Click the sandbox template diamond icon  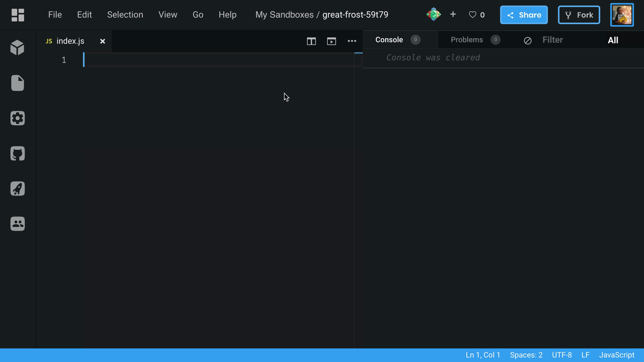[x=433, y=14]
